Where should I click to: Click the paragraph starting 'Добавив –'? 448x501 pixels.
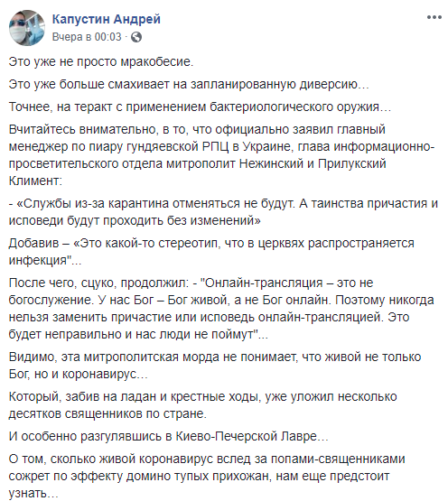211,252
